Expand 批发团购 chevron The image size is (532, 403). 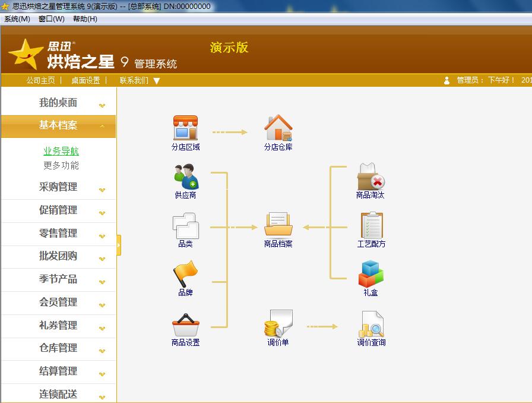[102, 259]
